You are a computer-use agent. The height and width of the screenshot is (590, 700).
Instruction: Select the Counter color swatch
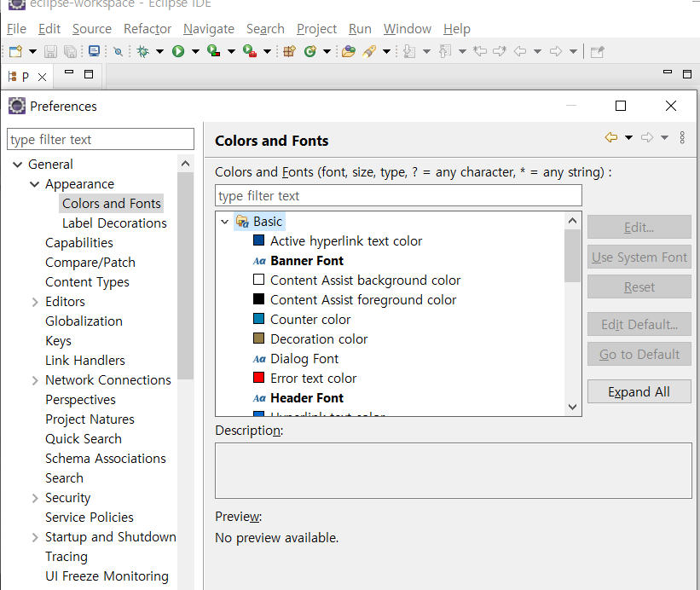pyautogui.click(x=259, y=319)
